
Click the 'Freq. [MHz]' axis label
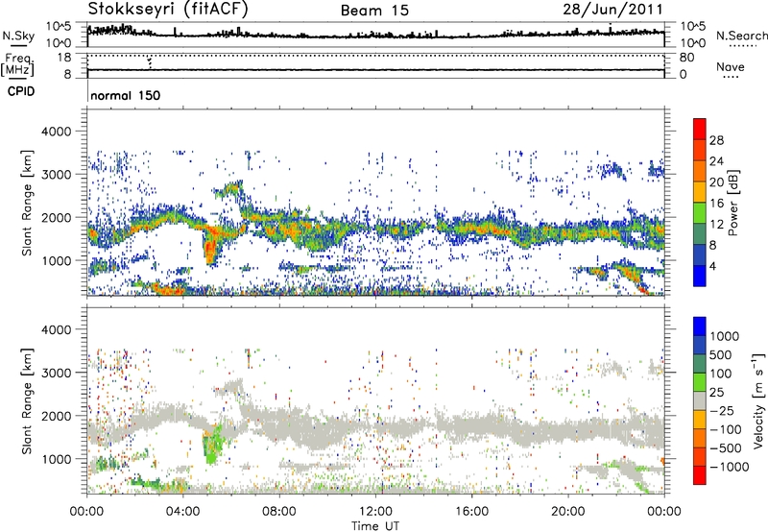[17, 65]
